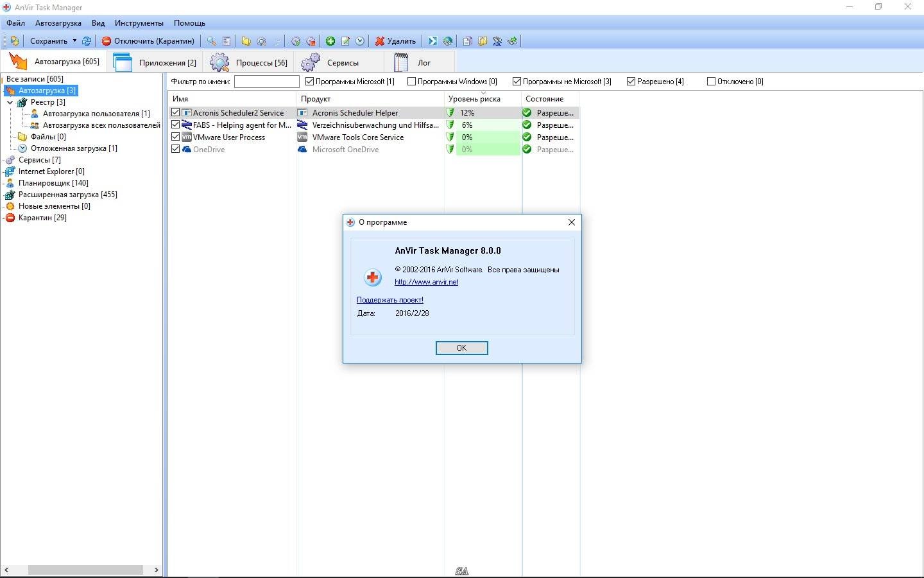The width and height of the screenshot is (924, 578).
Task: Click the edit entry pencil icon
Action: pos(345,41)
